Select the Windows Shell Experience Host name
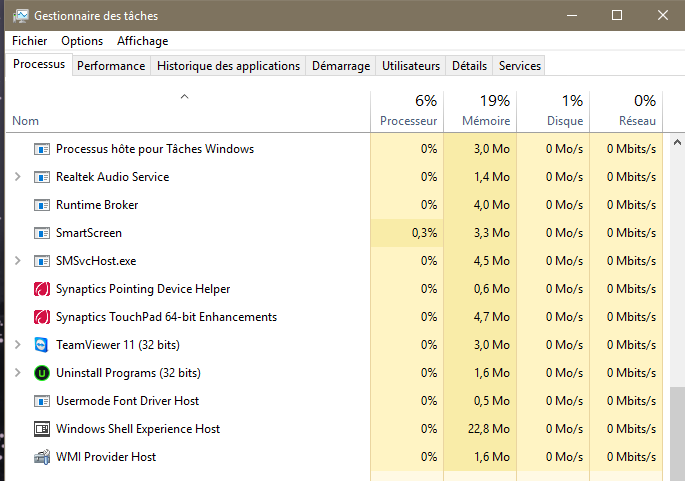685x481 pixels. [x=138, y=429]
